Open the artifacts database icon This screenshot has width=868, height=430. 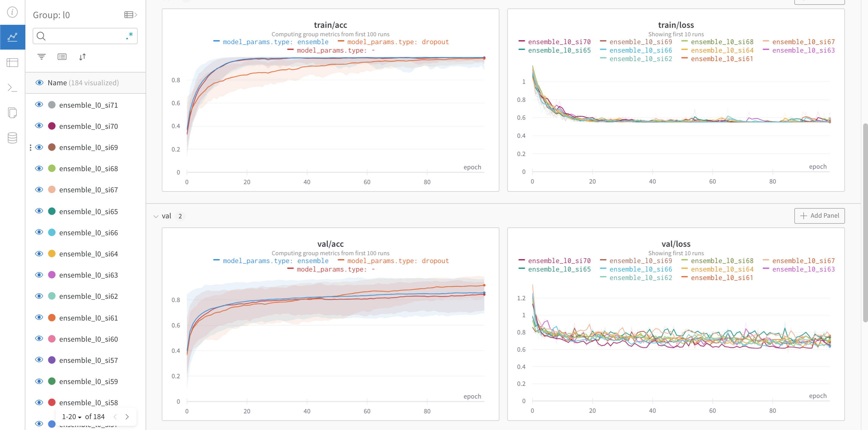[12, 138]
